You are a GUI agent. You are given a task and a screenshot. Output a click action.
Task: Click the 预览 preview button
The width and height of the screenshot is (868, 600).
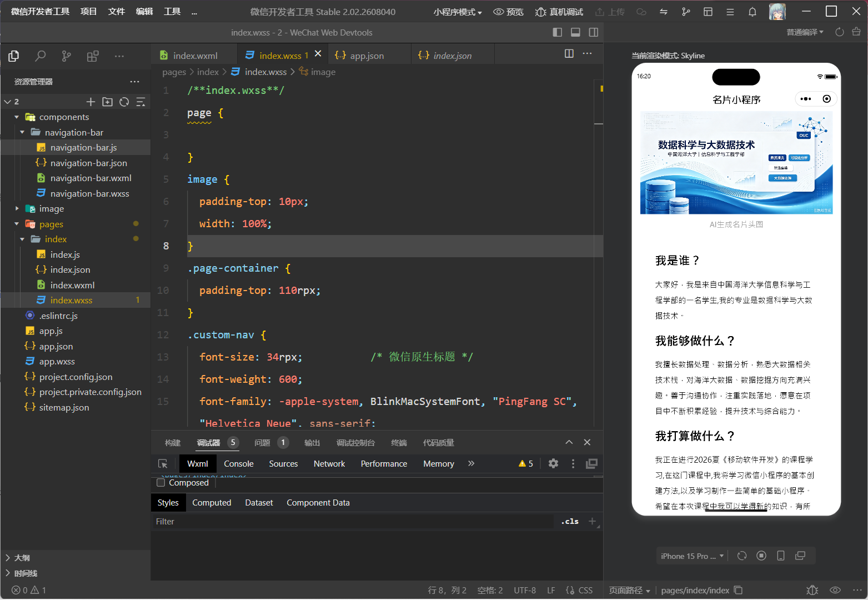pyautogui.click(x=508, y=12)
